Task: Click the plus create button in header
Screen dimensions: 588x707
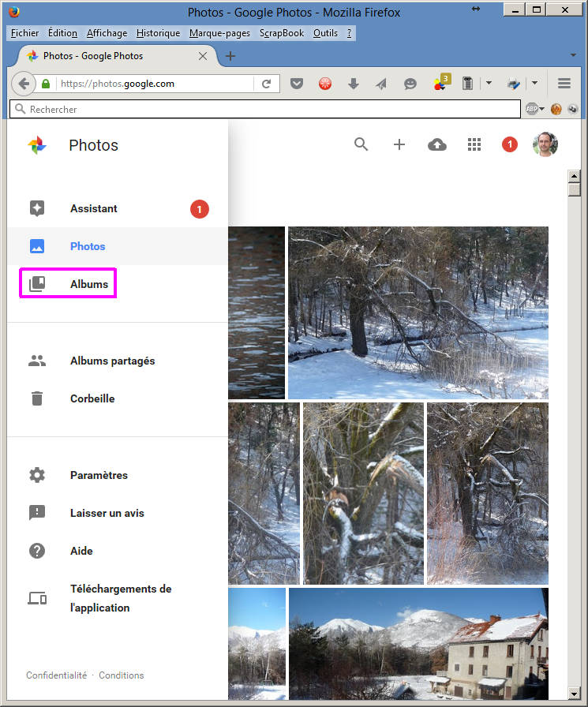Action: 399,144
